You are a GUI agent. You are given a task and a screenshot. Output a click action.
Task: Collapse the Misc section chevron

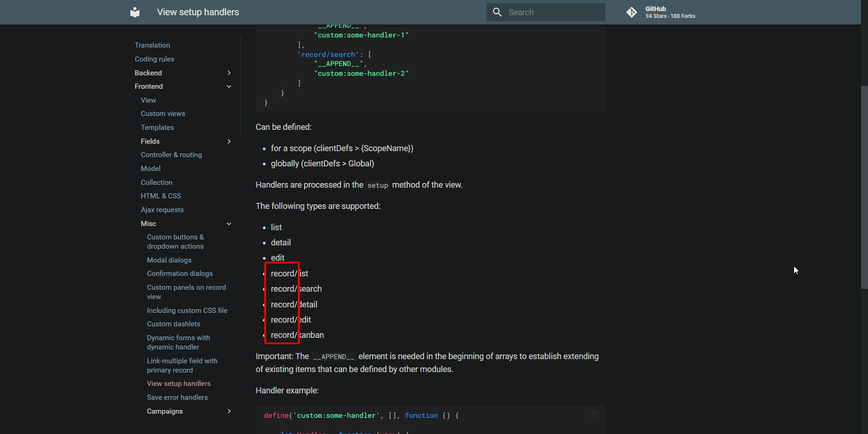pyautogui.click(x=229, y=224)
